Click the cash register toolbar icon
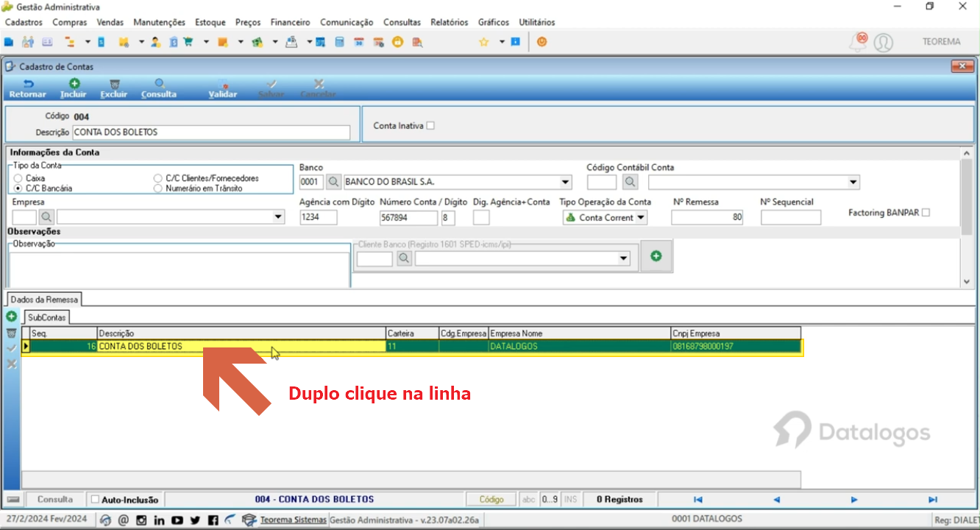The height and width of the screenshot is (530, 980). 291,42
